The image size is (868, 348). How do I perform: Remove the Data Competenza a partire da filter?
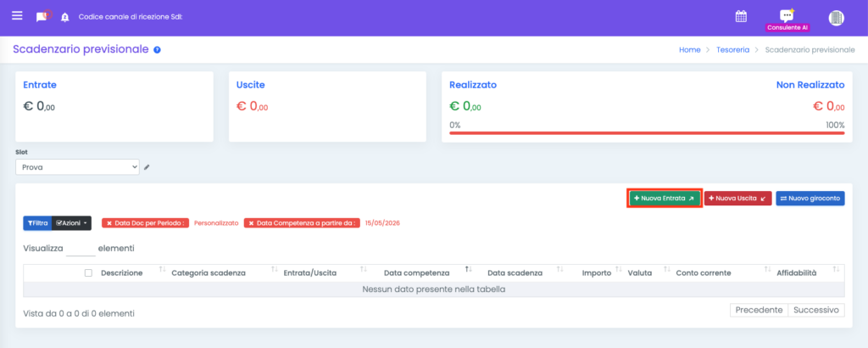(x=251, y=222)
